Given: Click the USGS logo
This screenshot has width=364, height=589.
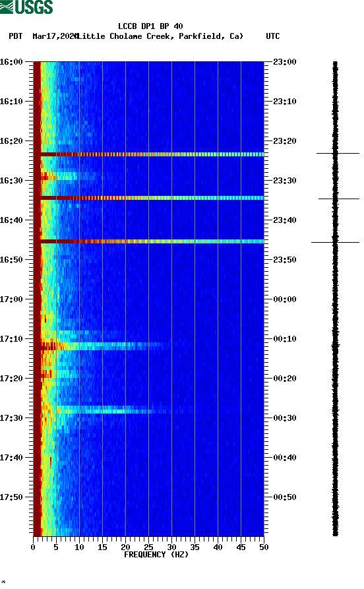Looking at the screenshot, I should pos(26,7).
